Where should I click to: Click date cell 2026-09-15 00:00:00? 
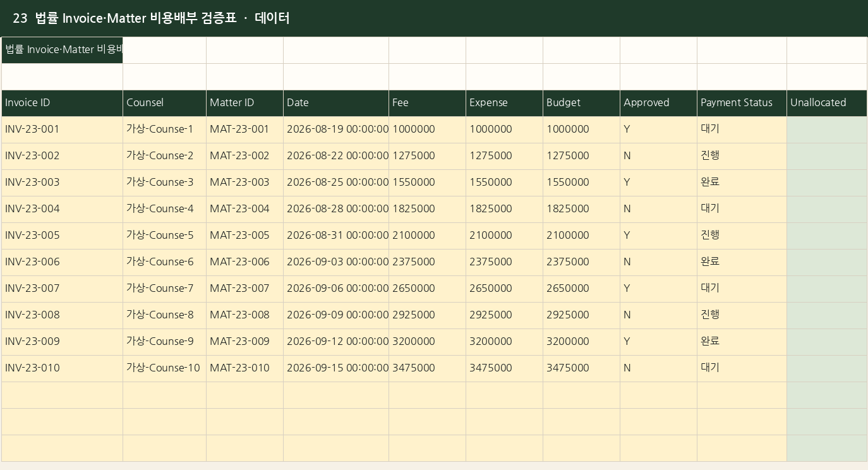(336, 368)
